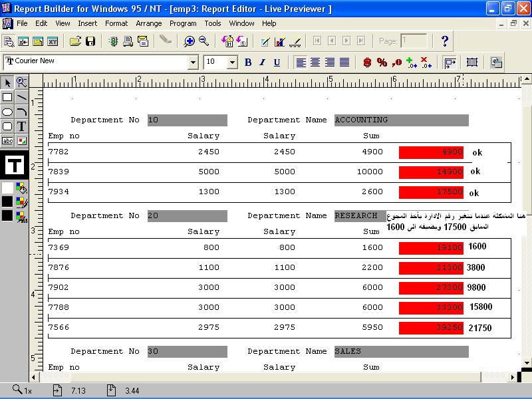Screen dimensions: 532x399
Task: Click the Magnify tool in the palette
Action: point(21,82)
